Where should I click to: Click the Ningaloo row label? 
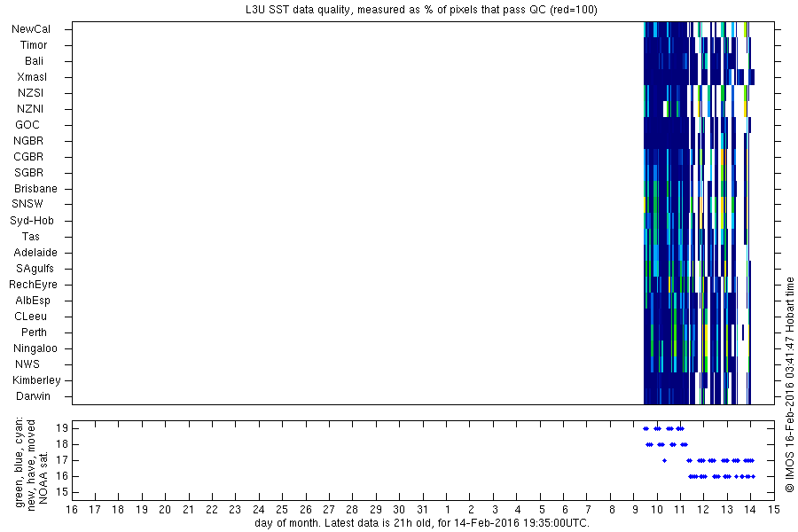tap(35, 348)
